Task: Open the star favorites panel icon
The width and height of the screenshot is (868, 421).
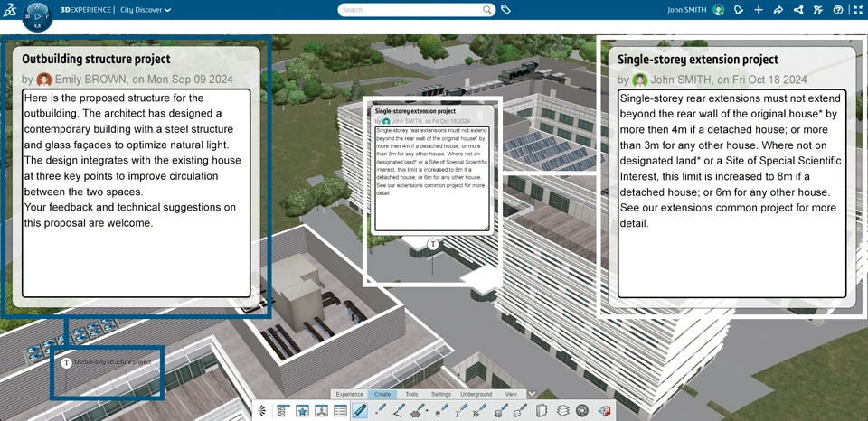Action: click(302, 410)
